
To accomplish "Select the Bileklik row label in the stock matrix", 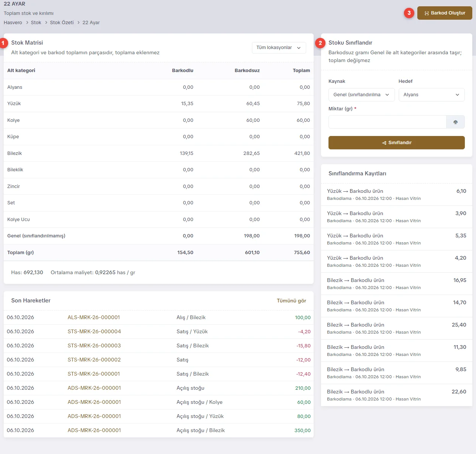I will (15, 170).
